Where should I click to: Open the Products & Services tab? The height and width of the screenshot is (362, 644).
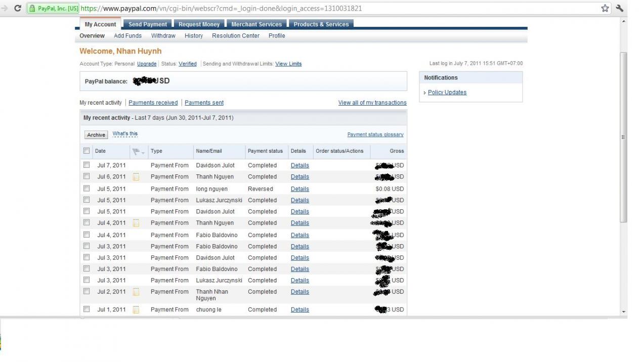(x=321, y=24)
